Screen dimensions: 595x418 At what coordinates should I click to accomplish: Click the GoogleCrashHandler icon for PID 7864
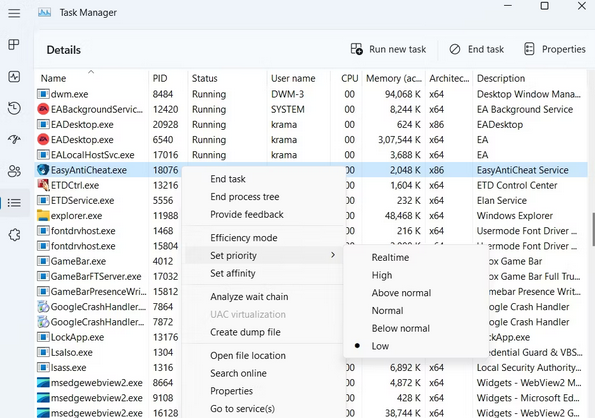(43, 306)
